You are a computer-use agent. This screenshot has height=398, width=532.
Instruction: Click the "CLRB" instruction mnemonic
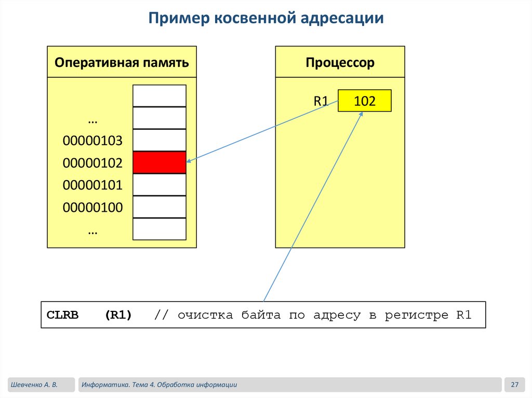pos(63,315)
